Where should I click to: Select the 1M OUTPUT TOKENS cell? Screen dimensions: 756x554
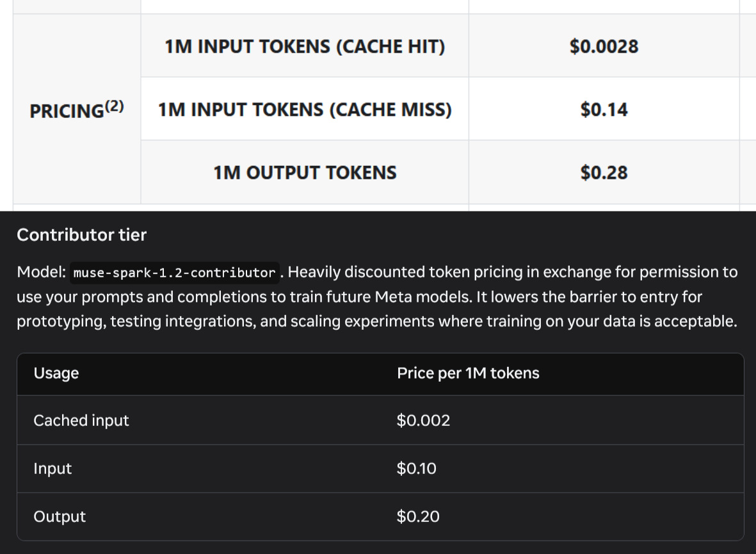pos(305,172)
